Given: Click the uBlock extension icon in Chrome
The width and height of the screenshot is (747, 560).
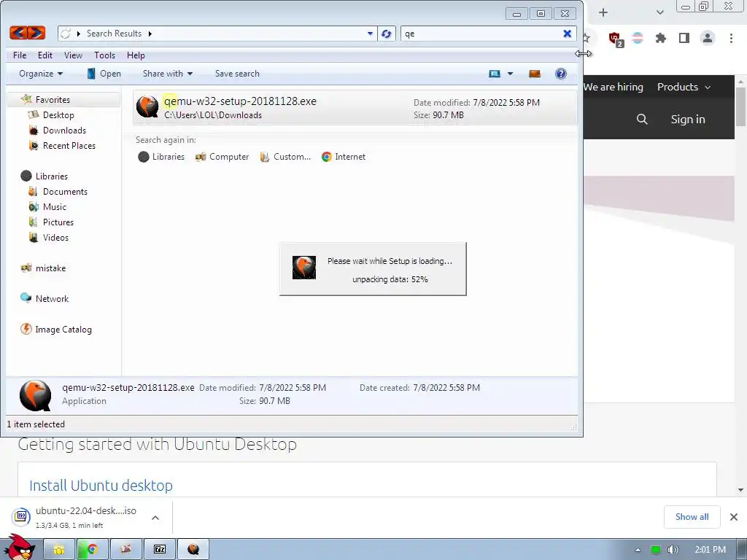Looking at the screenshot, I should pos(615,39).
